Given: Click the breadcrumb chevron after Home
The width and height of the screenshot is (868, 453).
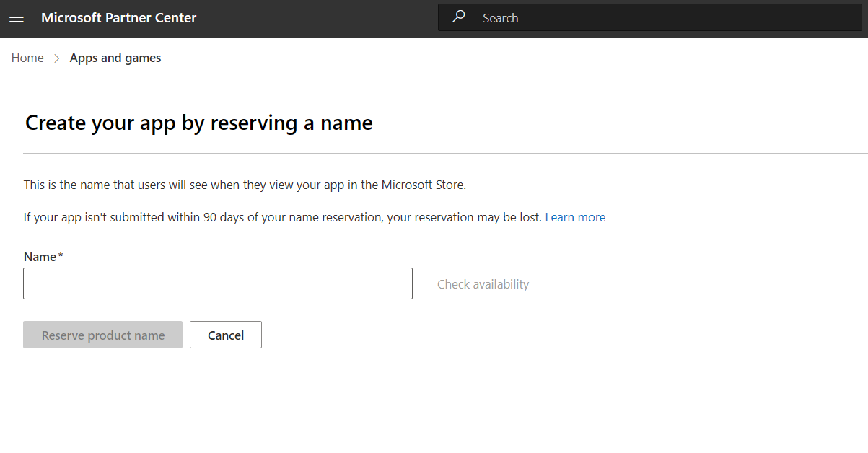Looking at the screenshot, I should 57,58.
